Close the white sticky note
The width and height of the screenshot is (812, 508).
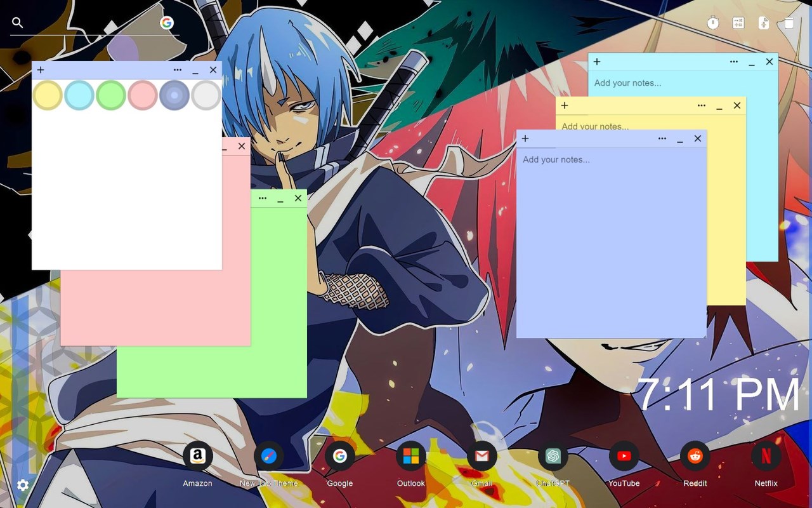tap(213, 70)
